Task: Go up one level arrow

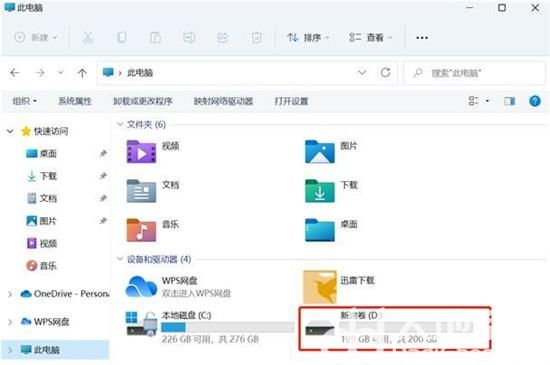Action: [x=82, y=73]
